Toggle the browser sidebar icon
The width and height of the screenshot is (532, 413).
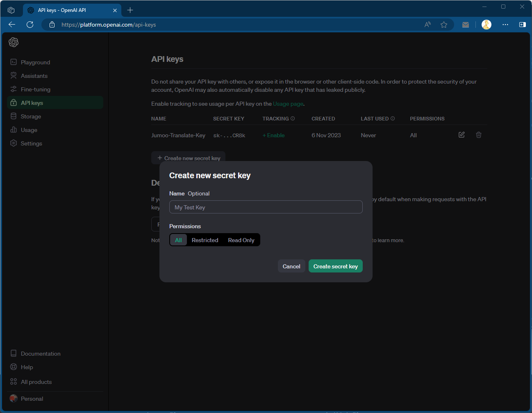click(523, 25)
